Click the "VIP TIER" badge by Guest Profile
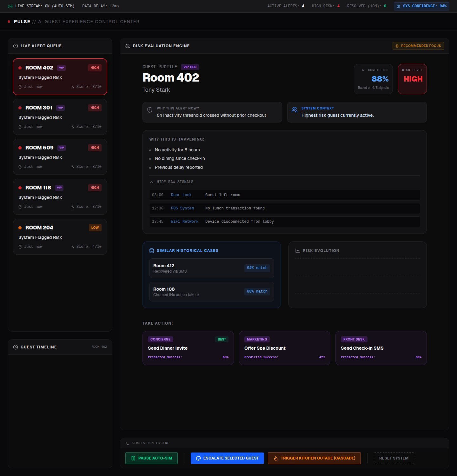This screenshot has width=457, height=476. [190, 67]
